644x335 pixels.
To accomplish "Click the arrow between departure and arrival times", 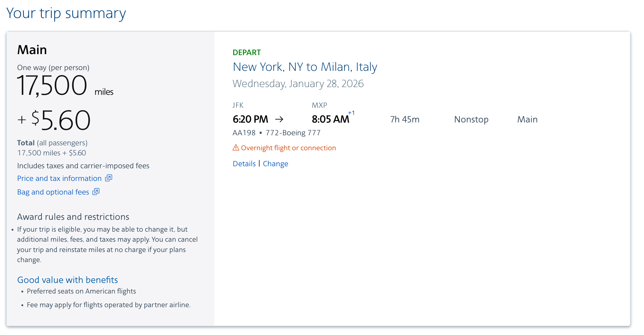I will click(279, 119).
